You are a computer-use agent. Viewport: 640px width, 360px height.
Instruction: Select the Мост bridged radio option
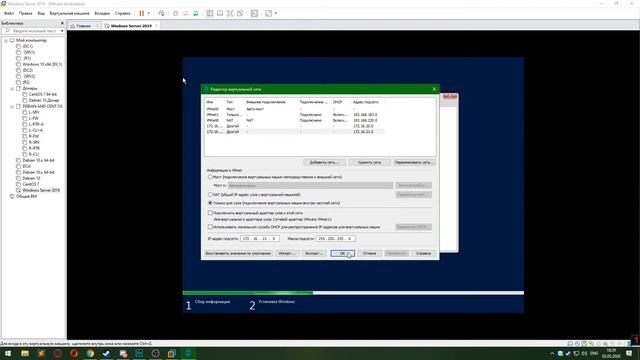[210, 177]
